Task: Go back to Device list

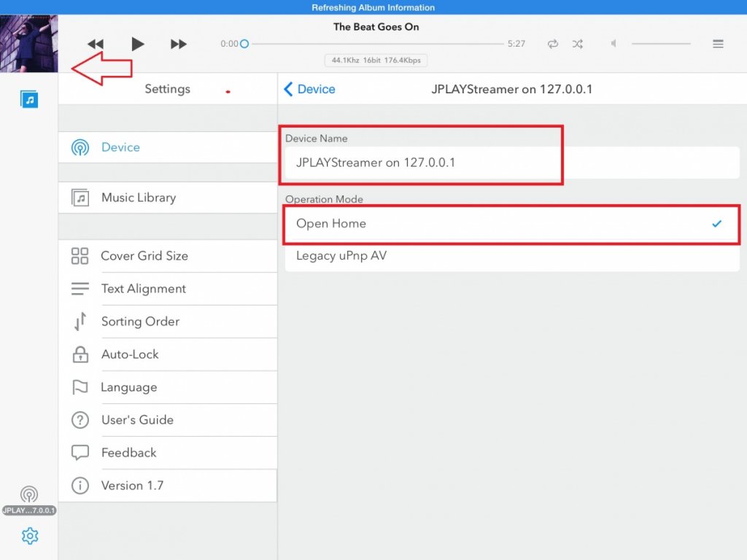Action: (x=309, y=89)
